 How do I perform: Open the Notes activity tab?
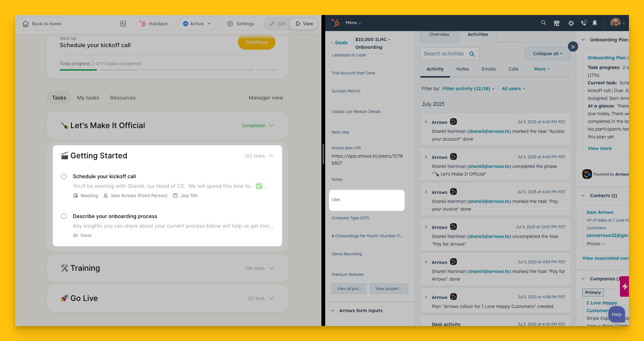(x=462, y=69)
